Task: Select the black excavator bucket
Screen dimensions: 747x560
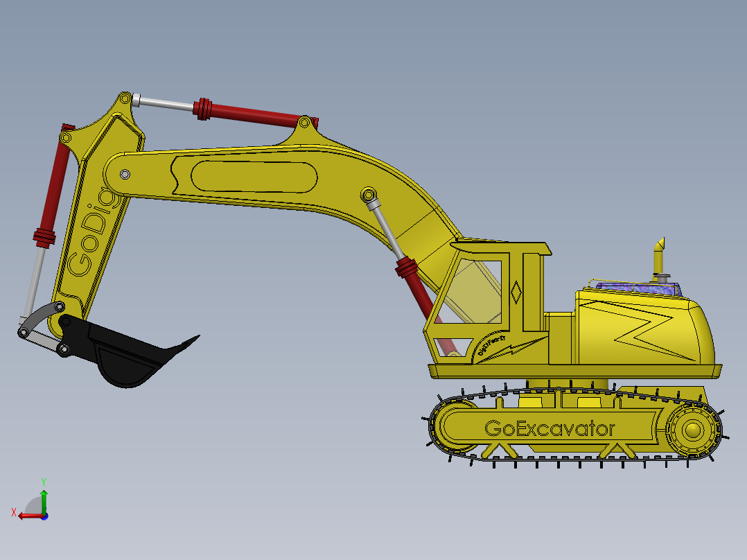Action: pyautogui.click(x=128, y=351)
